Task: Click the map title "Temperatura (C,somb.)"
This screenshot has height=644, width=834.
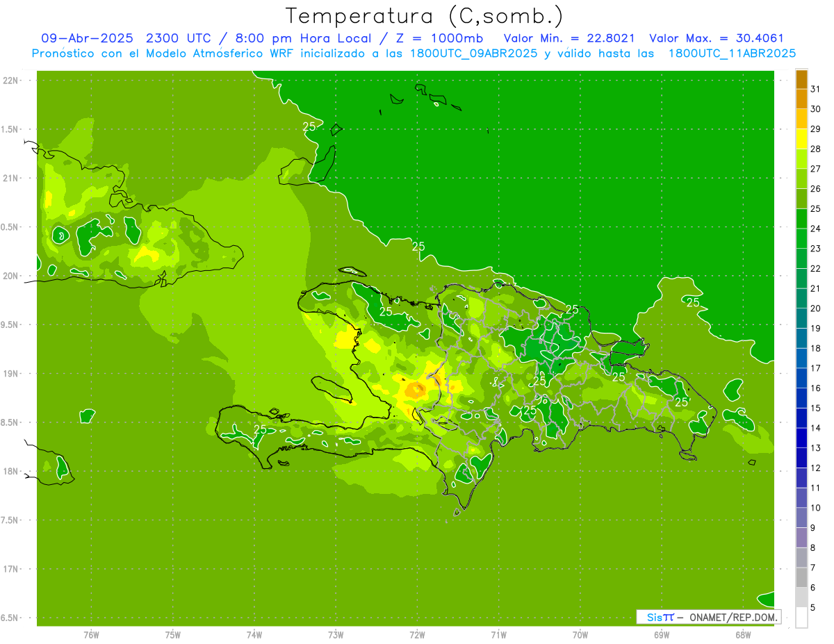Action: 425,15
